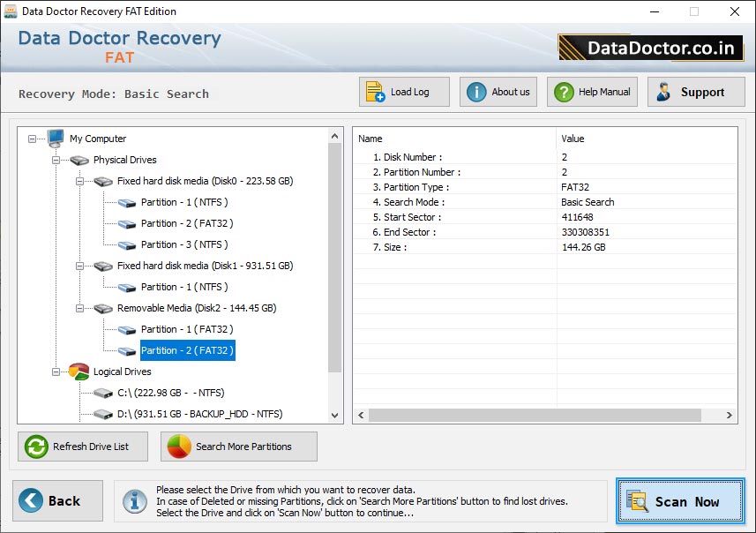Open the About us info icon

pyautogui.click(x=476, y=92)
